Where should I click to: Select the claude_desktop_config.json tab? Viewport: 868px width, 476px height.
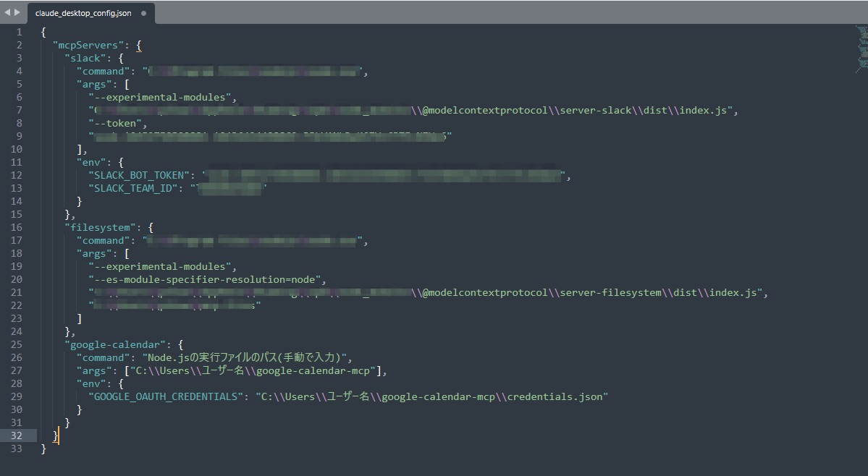click(x=83, y=13)
